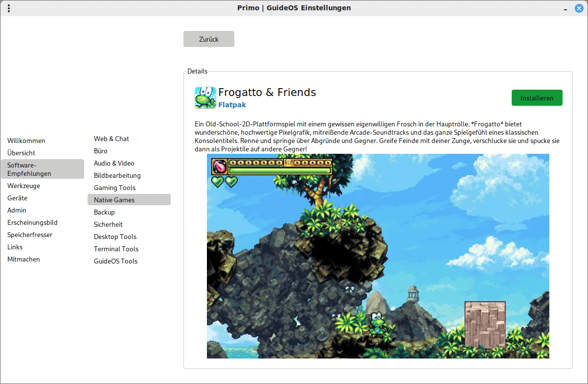This screenshot has width=588, height=384.
Task: Click the Frogatto & Friends title
Action: pos(267,92)
